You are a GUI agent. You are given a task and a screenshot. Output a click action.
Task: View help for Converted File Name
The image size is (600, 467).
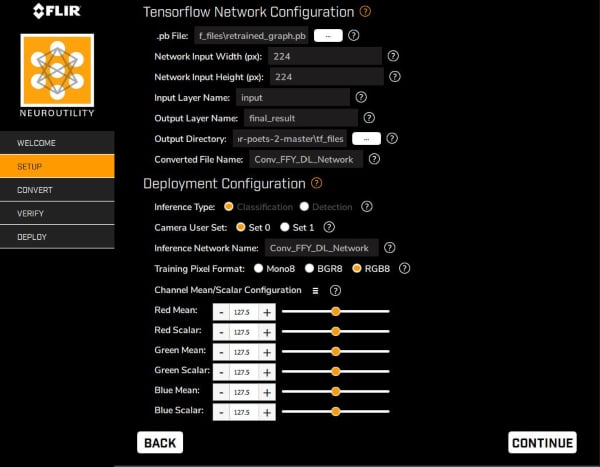click(374, 159)
